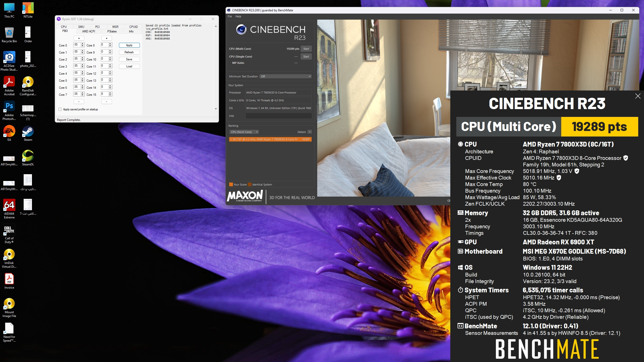The image size is (644, 362).
Task: Click minus button below Core 15 column
Action: pyautogui.click(x=106, y=102)
